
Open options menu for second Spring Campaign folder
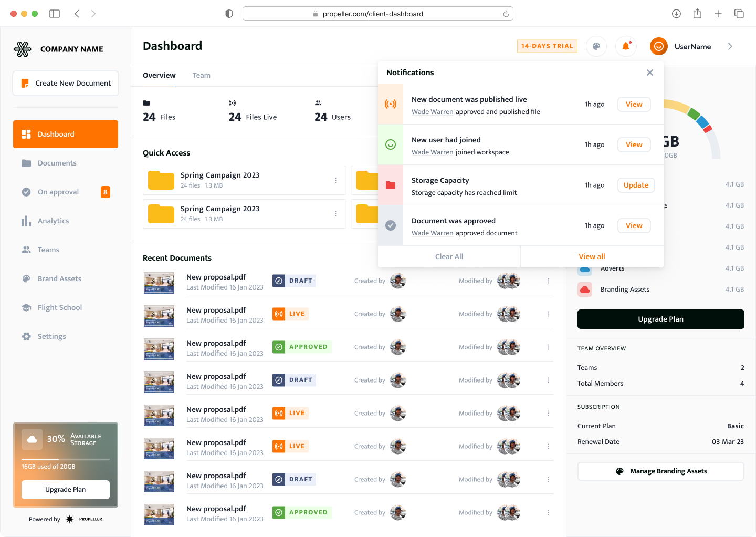(335, 214)
